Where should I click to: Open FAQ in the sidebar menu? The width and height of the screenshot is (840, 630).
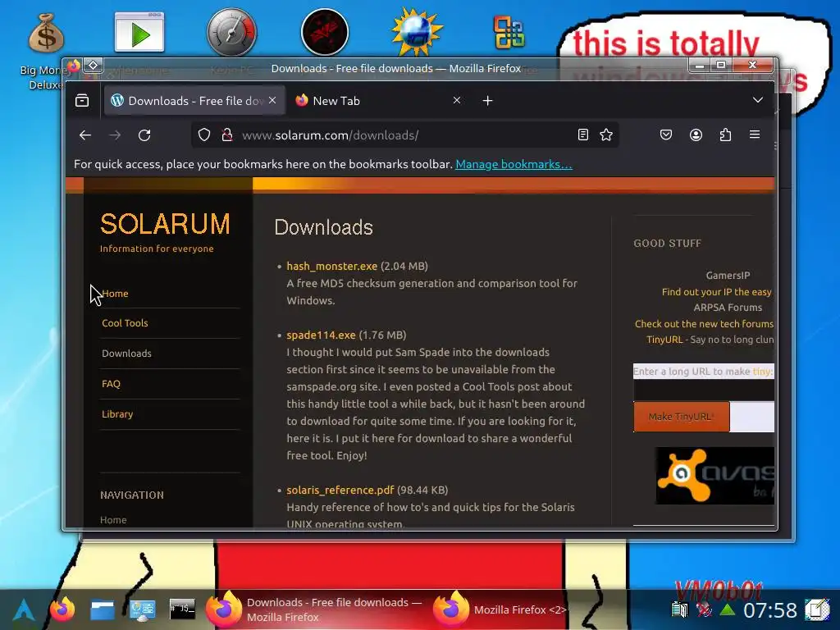click(x=111, y=384)
